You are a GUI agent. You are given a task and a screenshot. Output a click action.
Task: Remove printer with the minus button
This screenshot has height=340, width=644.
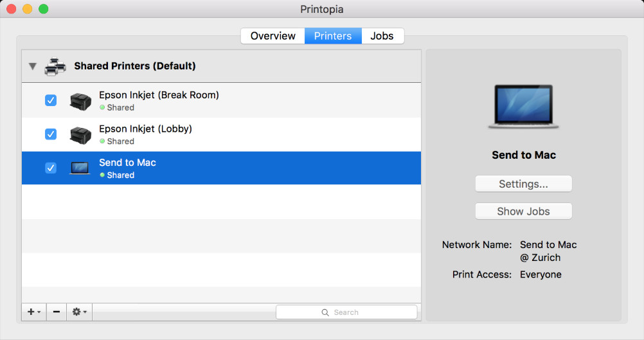57,312
